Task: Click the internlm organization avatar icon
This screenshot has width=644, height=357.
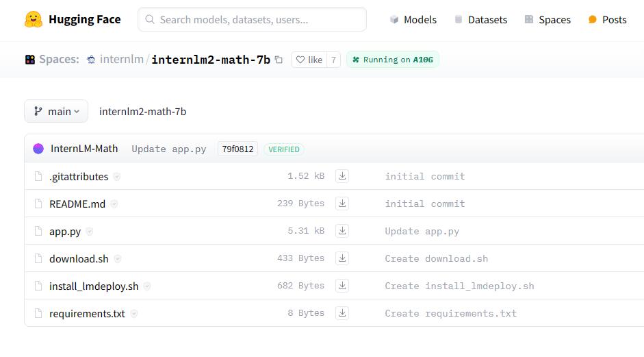Action: (x=91, y=60)
